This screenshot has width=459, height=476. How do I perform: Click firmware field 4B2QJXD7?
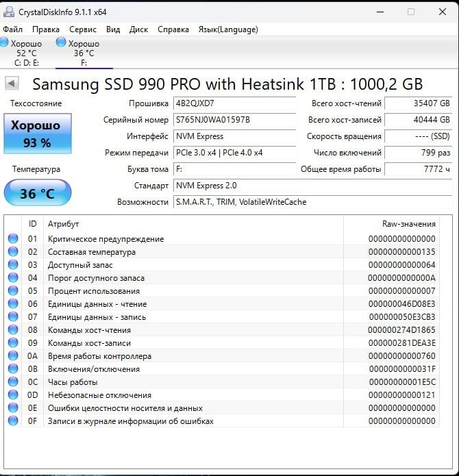point(235,103)
